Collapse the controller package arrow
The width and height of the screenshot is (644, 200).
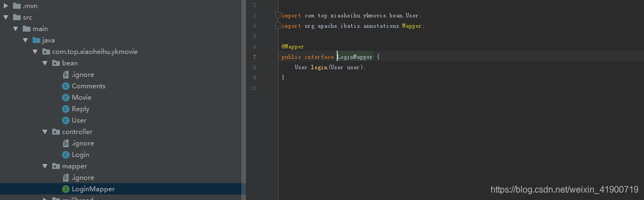(45, 132)
